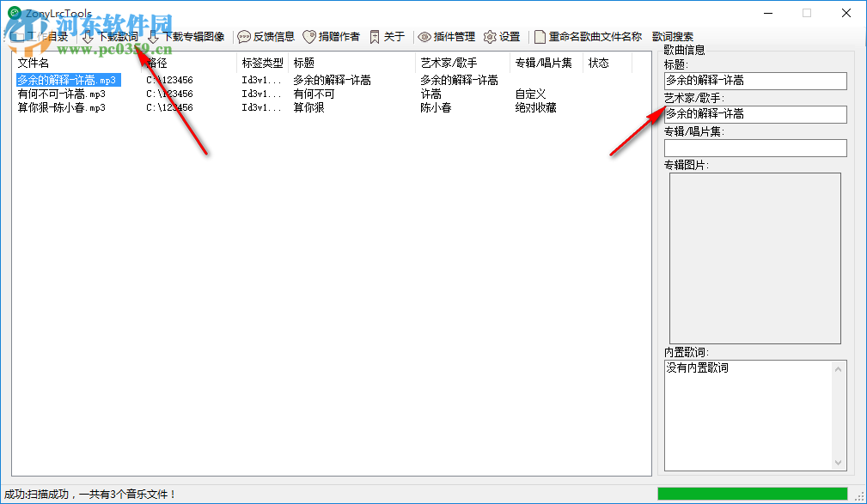Image resolution: width=867 pixels, height=504 pixels.
Task: Click the 艺术家/歌手 artist input field
Action: tap(754, 114)
